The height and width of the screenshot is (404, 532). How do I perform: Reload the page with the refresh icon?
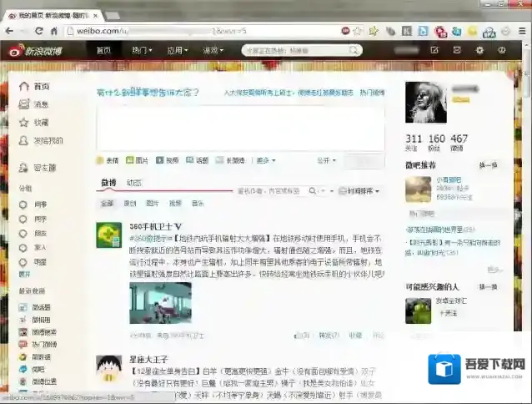(39, 31)
